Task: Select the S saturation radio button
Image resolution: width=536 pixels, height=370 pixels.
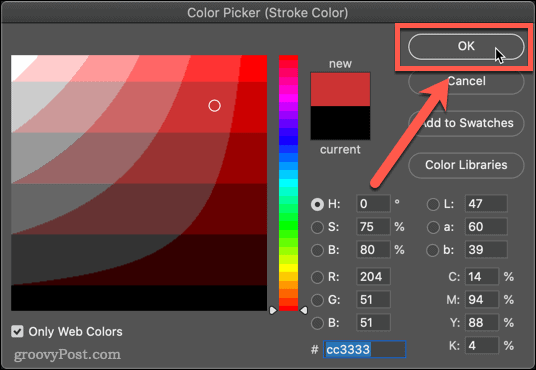Action: tap(317, 227)
